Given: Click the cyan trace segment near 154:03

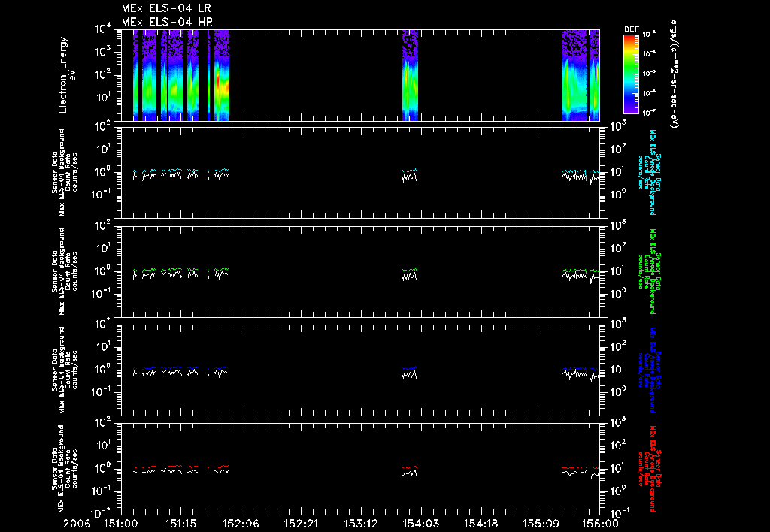Looking at the screenshot, I should [410, 171].
